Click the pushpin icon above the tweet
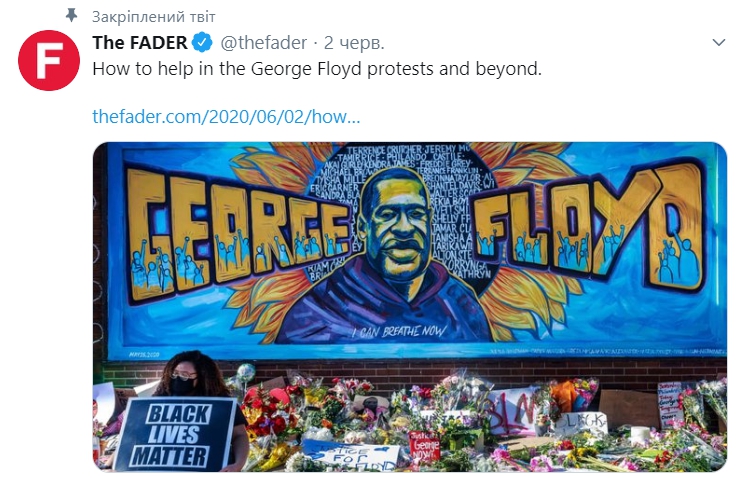 tap(71, 16)
